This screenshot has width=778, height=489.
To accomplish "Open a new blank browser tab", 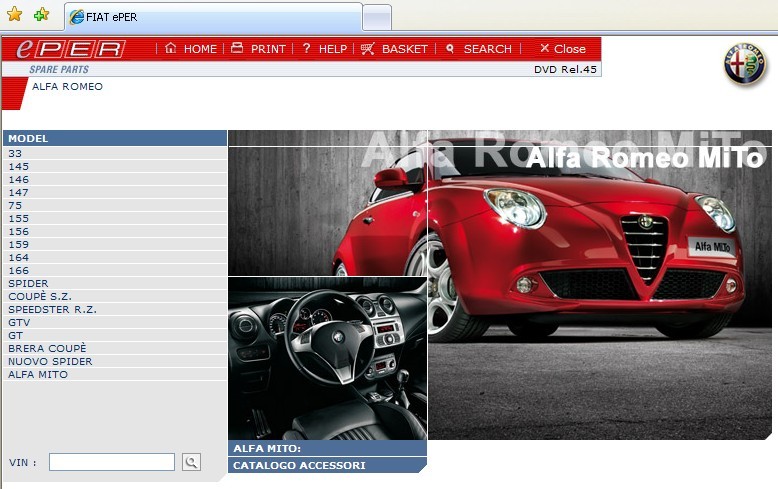I will tap(376, 17).
